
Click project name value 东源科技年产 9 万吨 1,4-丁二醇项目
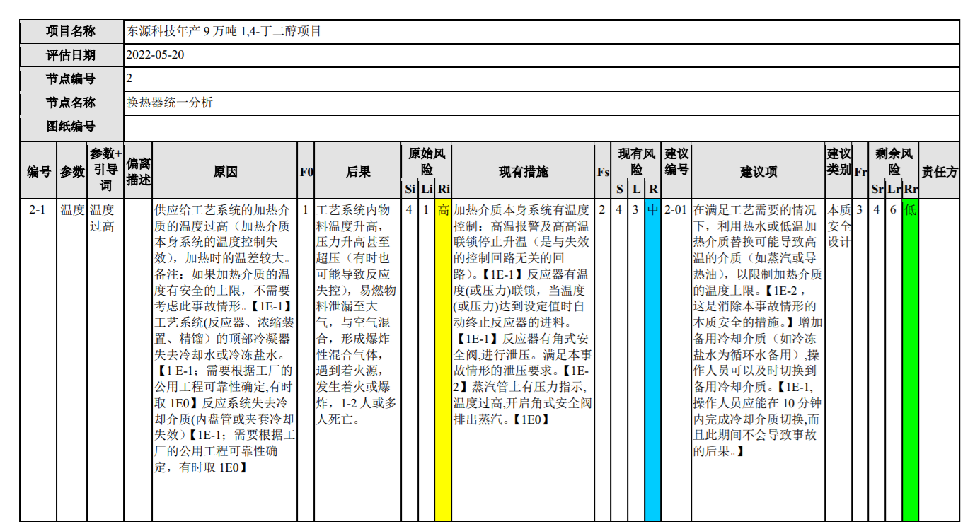click(x=224, y=32)
